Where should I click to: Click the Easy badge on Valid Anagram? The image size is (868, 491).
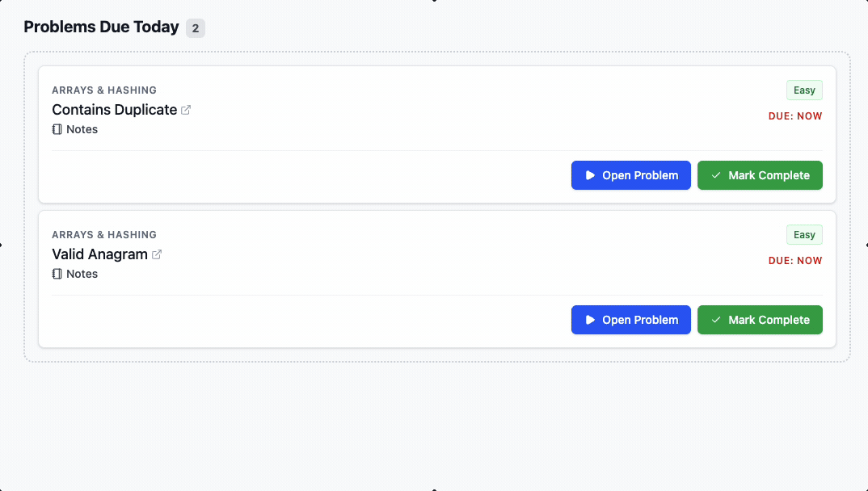click(804, 235)
